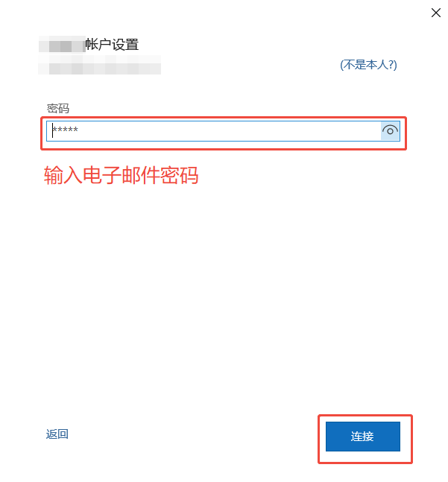The width and height of the screenshot is (448, 482).
Task: Toggle password visibility eye icon
Action: (390, 131)
